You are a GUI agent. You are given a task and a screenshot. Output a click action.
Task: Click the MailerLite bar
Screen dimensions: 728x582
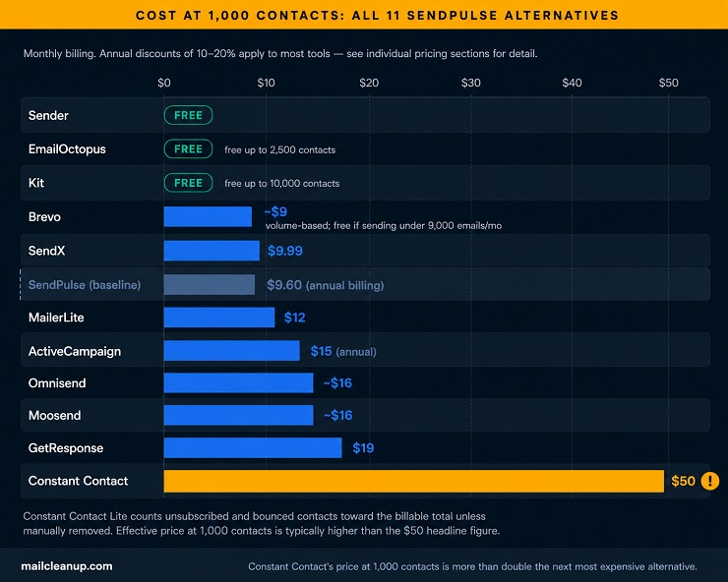(x=219, y=318)
